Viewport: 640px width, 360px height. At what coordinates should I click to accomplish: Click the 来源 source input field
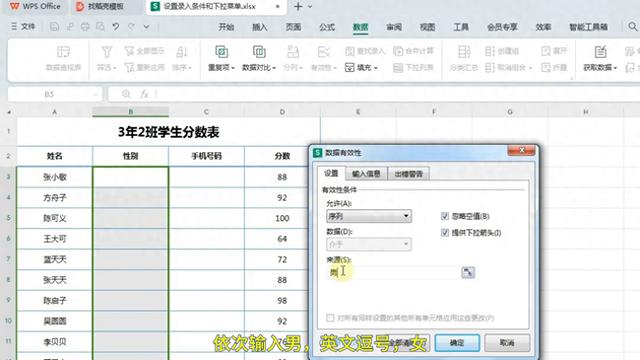point(393,272)
